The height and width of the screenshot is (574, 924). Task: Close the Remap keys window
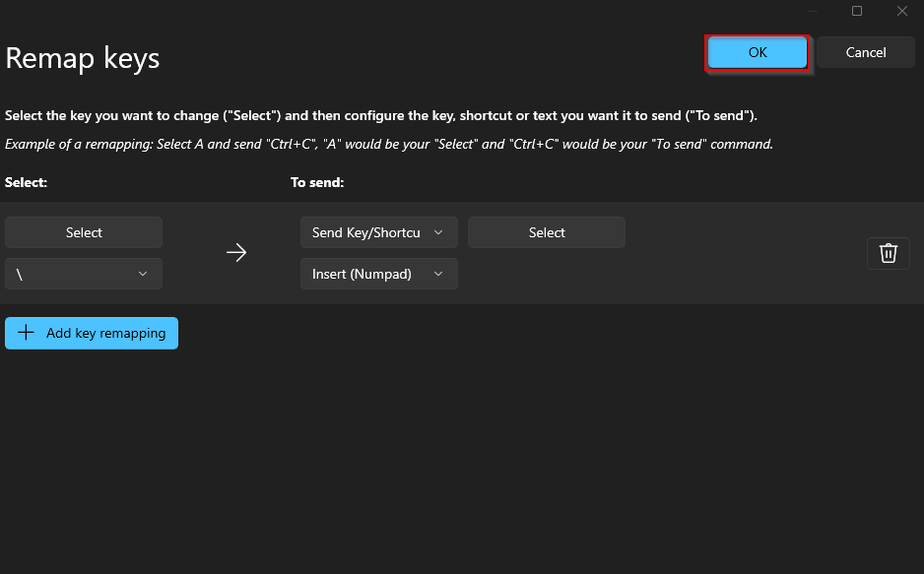(901, 11)
